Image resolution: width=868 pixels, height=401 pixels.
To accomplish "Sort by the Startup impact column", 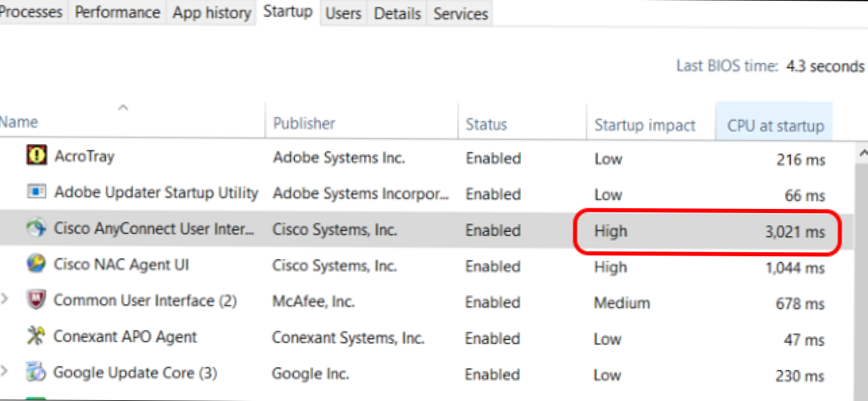I will pos(644,125).
